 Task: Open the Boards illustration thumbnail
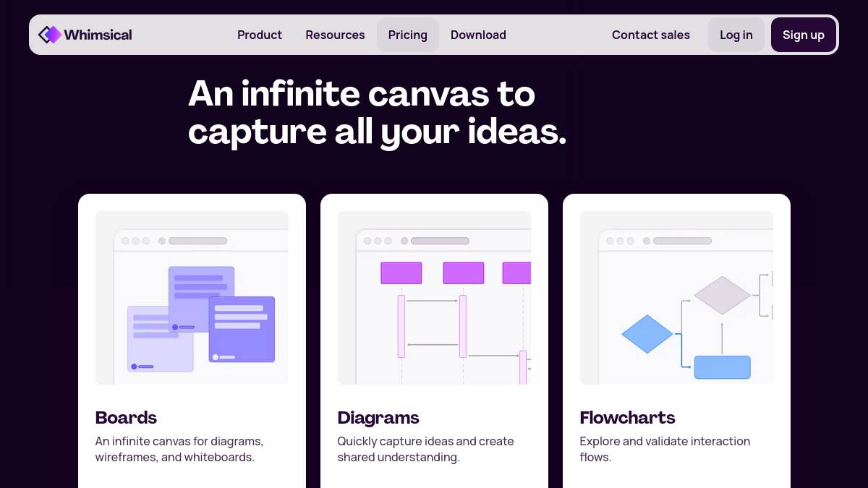click(192, 298)
